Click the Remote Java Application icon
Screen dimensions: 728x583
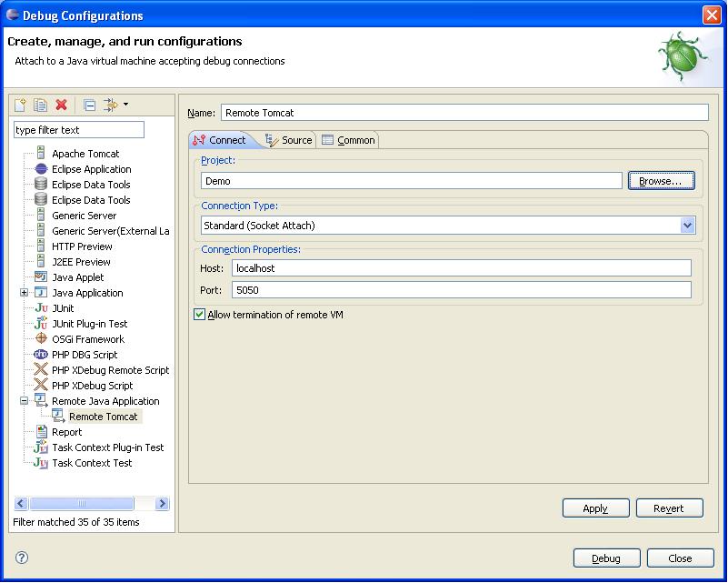tap(41, 400)
